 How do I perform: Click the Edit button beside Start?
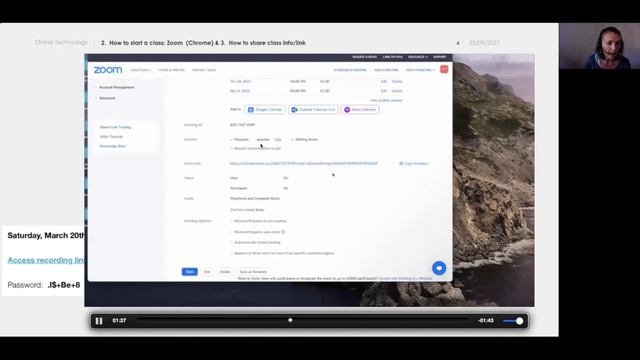tap(207, 272)
